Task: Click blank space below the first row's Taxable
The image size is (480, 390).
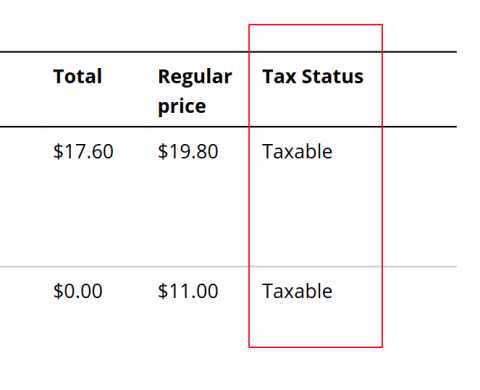Action: tap(315, 213)
